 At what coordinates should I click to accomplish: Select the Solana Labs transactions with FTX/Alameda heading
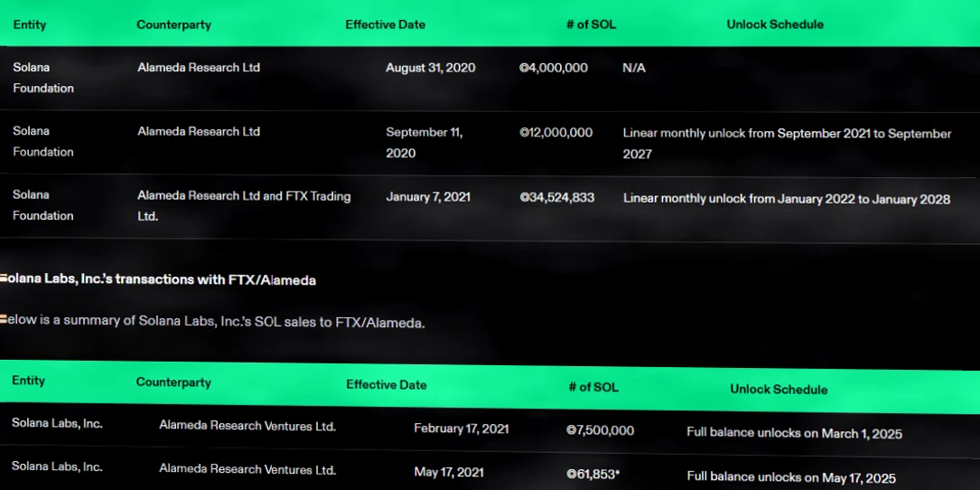click(x=158, y=279)
